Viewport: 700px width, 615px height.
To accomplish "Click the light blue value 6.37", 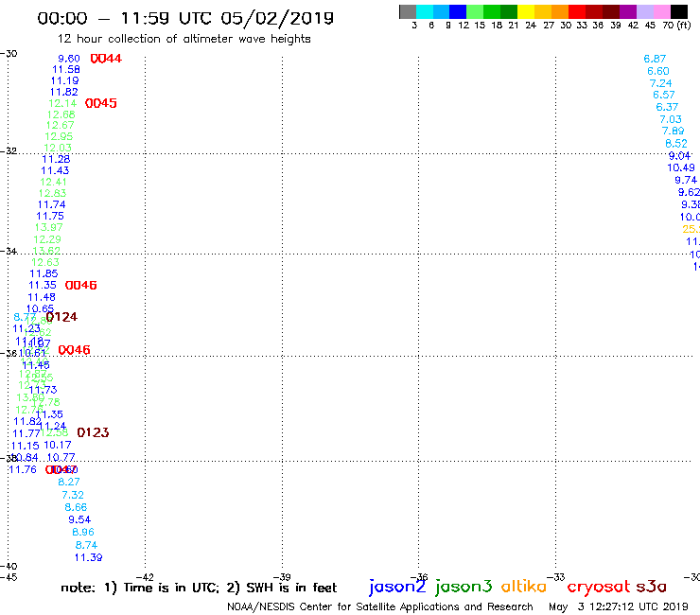I will pyautogui.click(x=667, y=107).
